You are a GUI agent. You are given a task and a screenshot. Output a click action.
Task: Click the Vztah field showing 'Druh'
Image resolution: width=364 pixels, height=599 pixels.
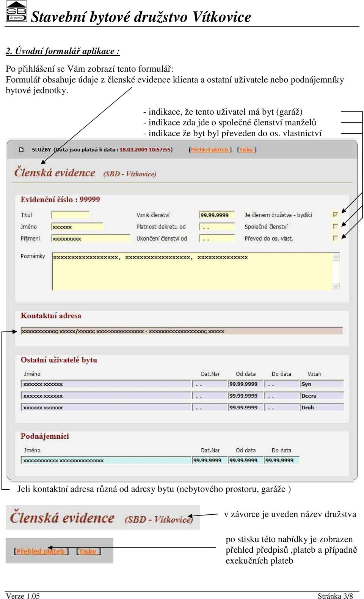322,408
